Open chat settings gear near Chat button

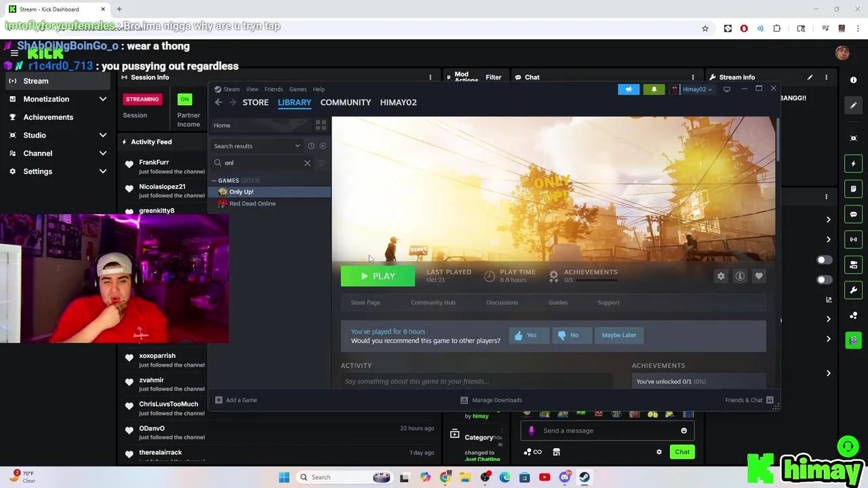click(658, 452)
